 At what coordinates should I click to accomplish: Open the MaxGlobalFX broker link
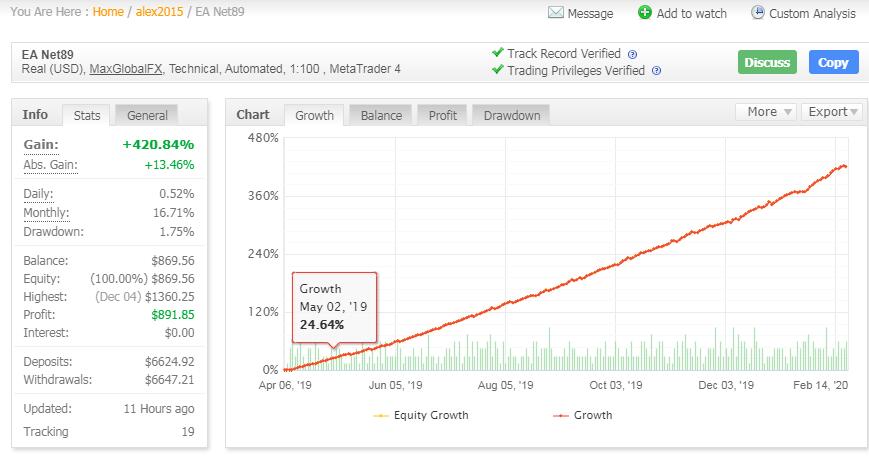pos(127,70)
